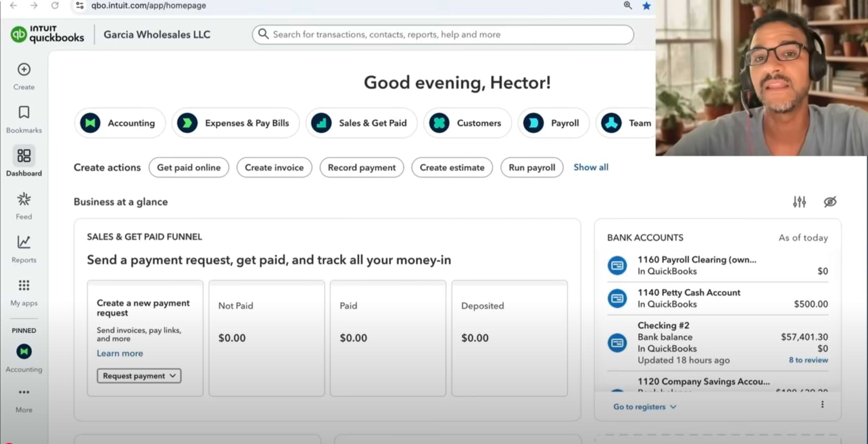Click the Show all link

[x=591, y=167]
